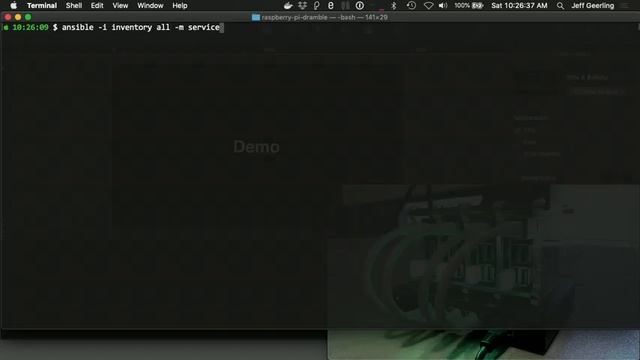Screen dimensions: 640x360
Task: Open the Help menu
Action: 180,6
